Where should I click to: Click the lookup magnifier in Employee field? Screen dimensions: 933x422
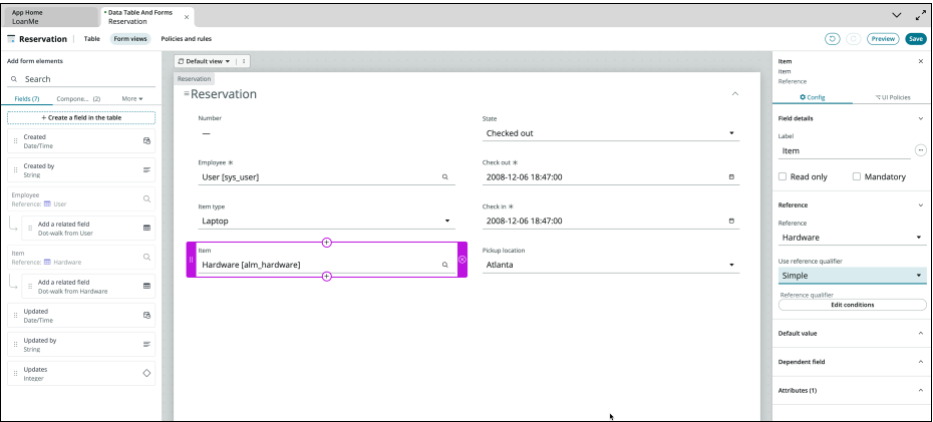pyautogui.click(x=445, y=177)
